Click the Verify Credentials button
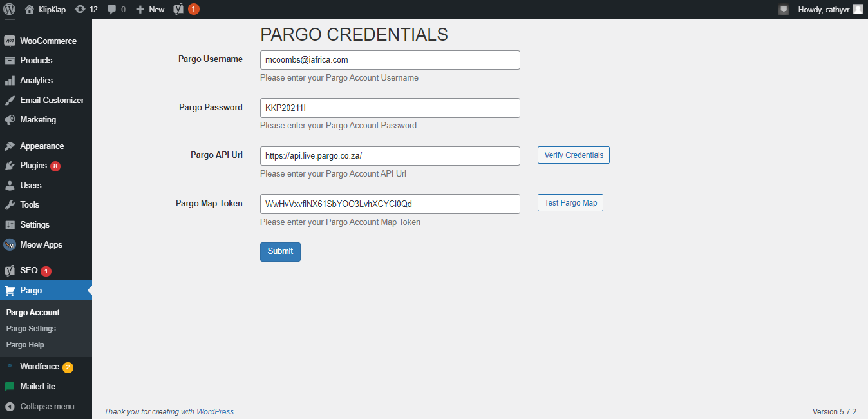The image size is (868, 419). click(573, 155)
